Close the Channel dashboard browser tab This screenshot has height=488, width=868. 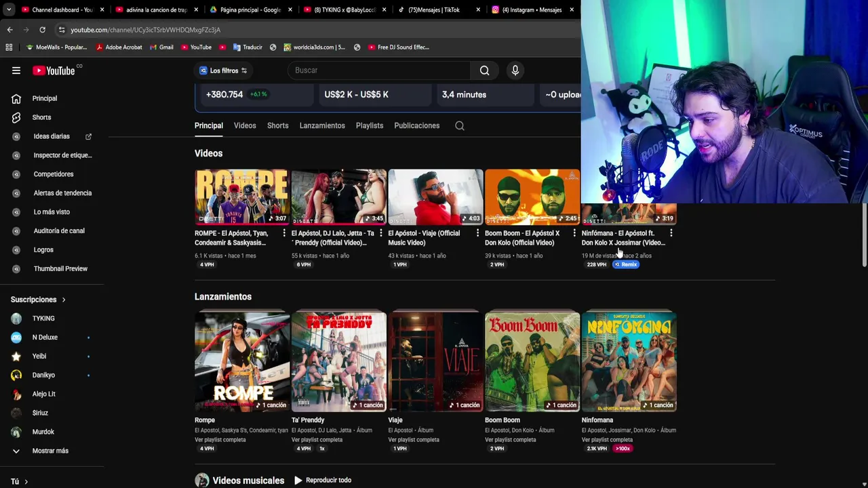click(102, 9)
